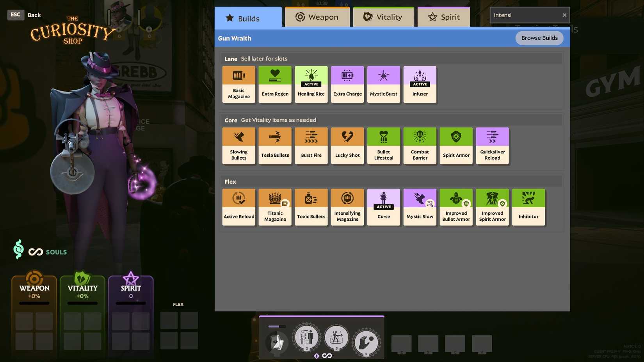The image size is (644, 362).
Task: Pick the Healing Rite active item
Action: [x=311, y=84]
